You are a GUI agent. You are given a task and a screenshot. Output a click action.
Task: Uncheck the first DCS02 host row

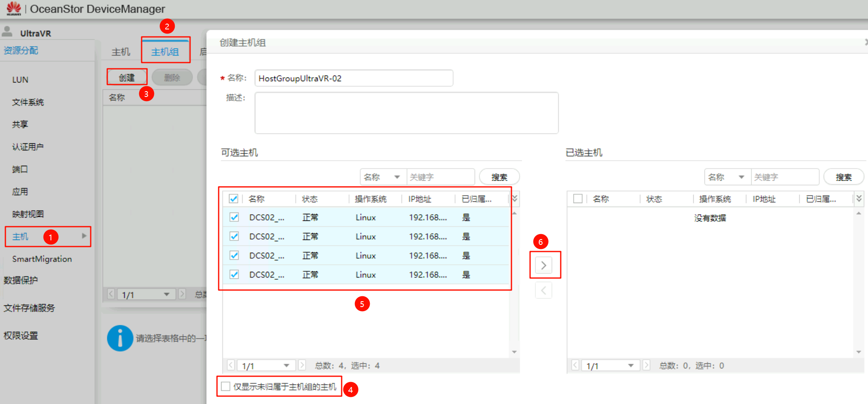coord(234,217)
